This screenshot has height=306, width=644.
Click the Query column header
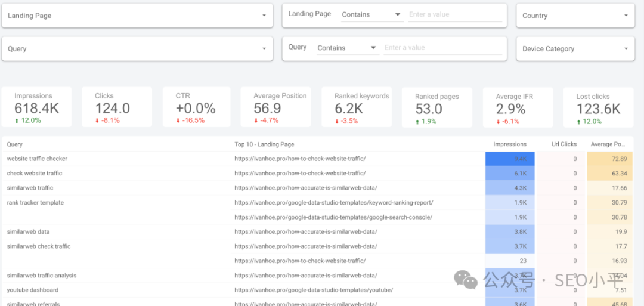(x=15, y=144)
